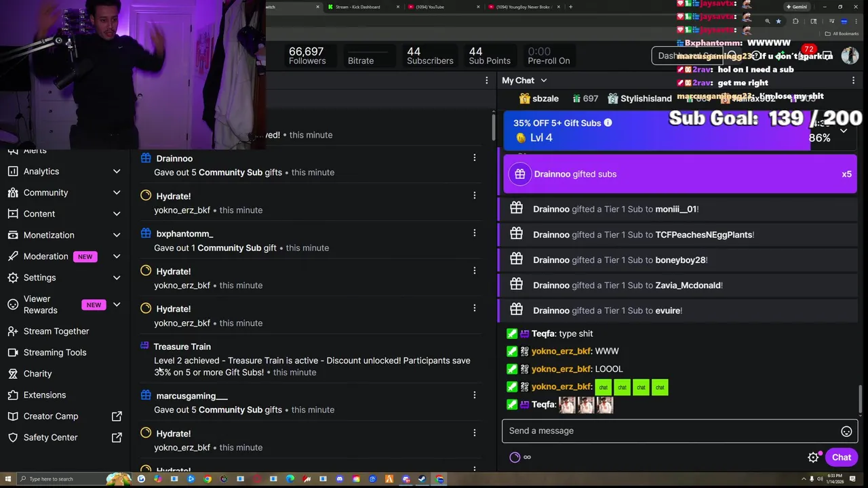Open the activity feed panel options menu
868x488 pixels.
486,81
